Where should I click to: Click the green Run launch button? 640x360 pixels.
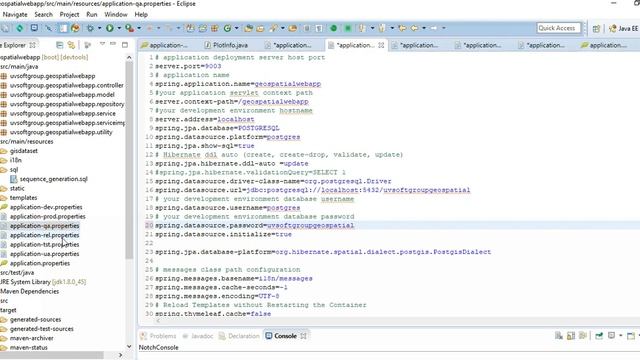[x=109, y=28]
